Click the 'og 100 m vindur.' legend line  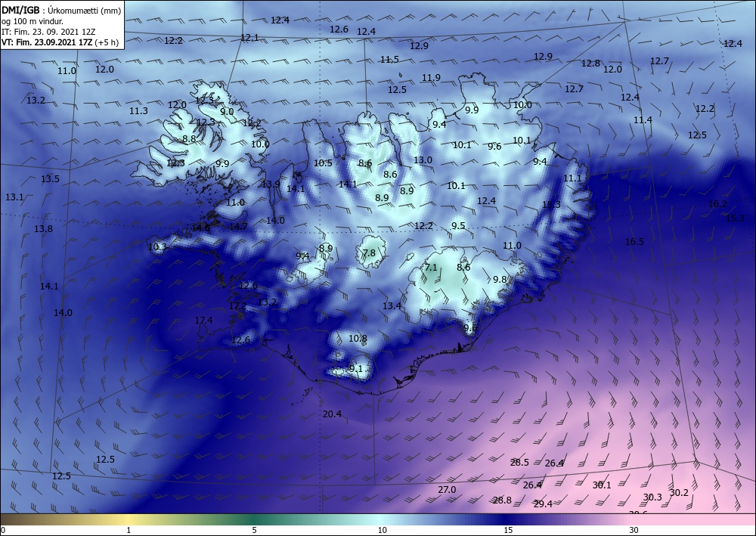33,21
